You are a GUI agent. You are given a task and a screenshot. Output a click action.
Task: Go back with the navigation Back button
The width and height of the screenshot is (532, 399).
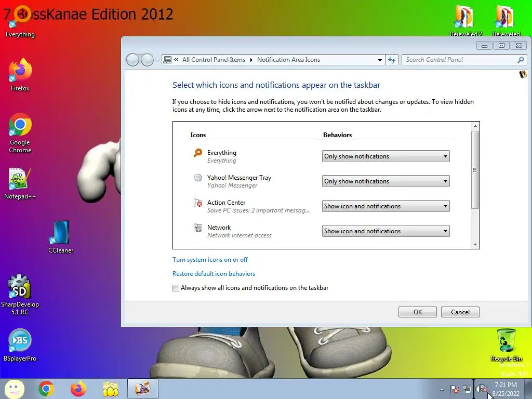point(132,60)
